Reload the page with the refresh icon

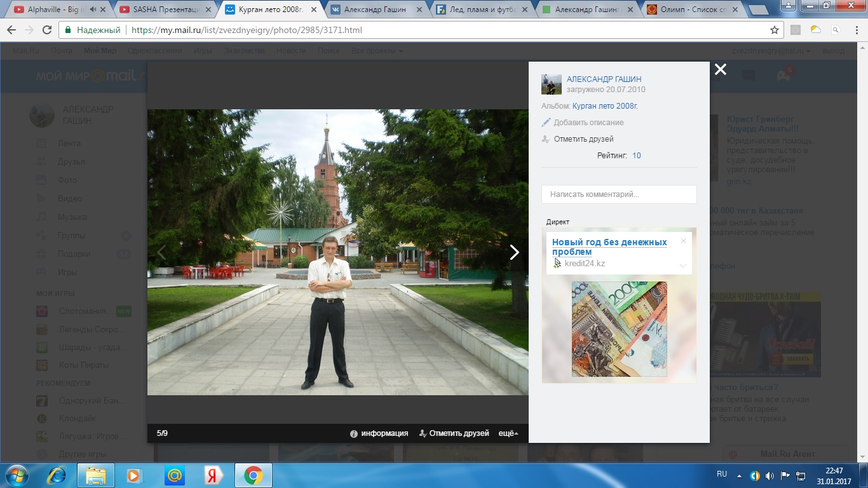[47, 30]
